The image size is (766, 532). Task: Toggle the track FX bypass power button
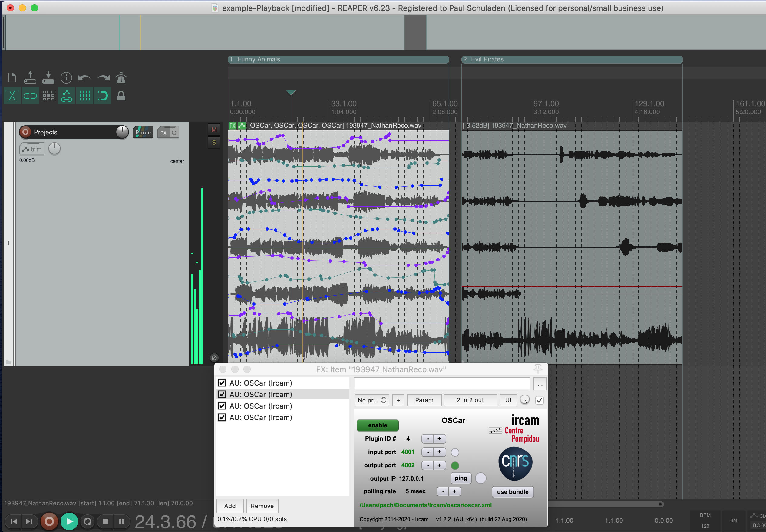point(174,132)
